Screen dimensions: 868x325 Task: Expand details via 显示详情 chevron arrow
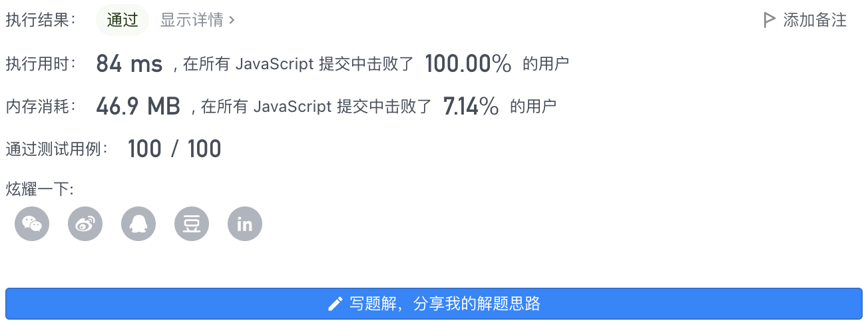pyautogui.click(x=231, y=20)
